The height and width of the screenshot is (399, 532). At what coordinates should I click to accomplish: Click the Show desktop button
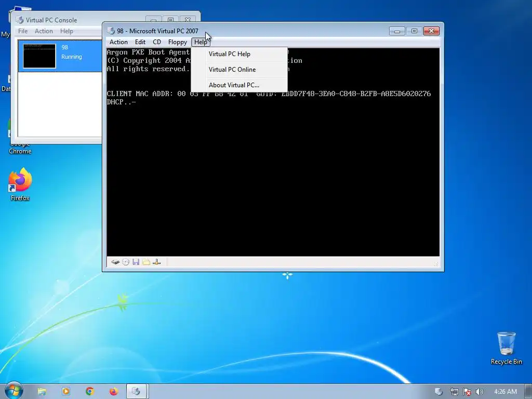coord(528,392)
